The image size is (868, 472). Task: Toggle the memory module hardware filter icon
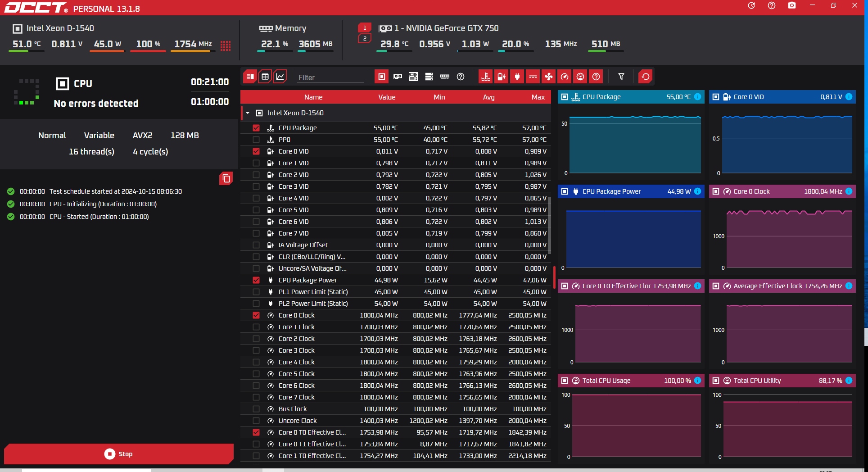[445, 77]
